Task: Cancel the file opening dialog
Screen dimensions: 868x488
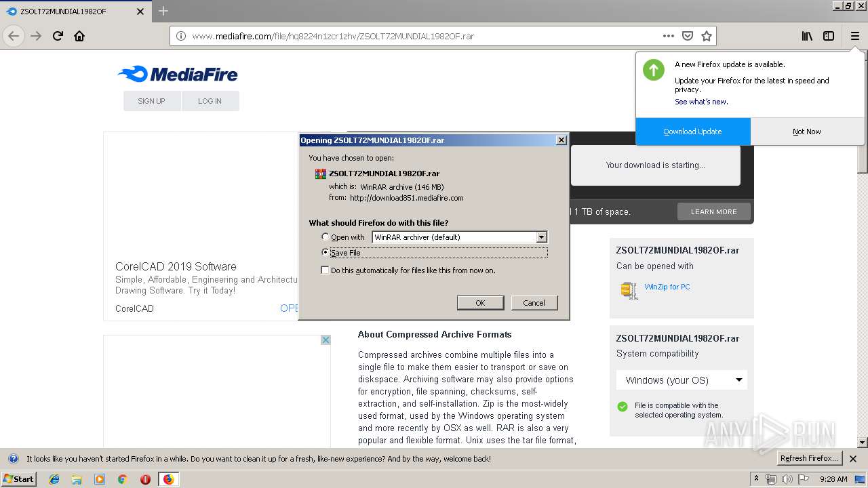Action: (x=534, y=303)
